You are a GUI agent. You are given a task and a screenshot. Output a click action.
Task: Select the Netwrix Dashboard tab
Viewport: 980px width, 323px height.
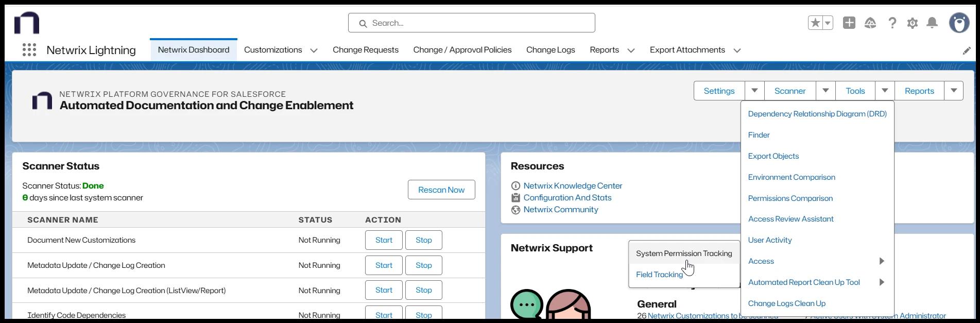tap(194, 50)
